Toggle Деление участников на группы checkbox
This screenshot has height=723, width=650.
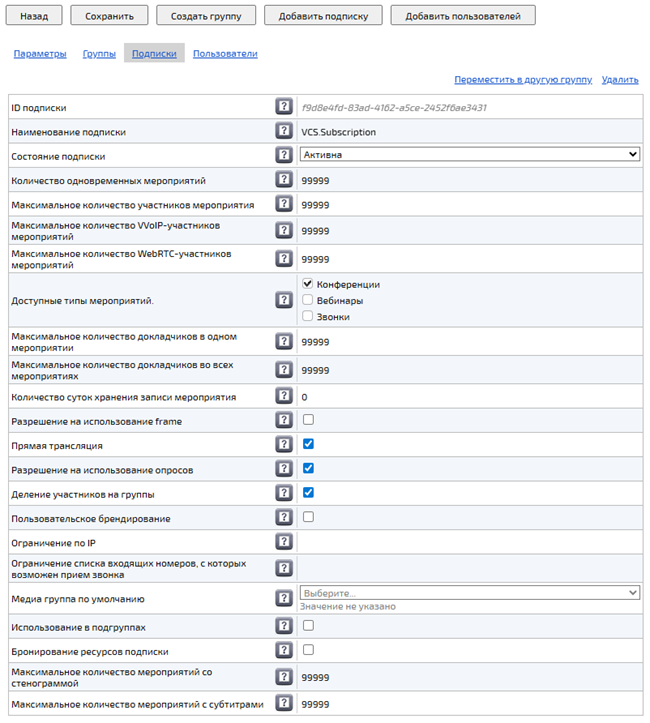pyautogui.click(x=308, y=493)
